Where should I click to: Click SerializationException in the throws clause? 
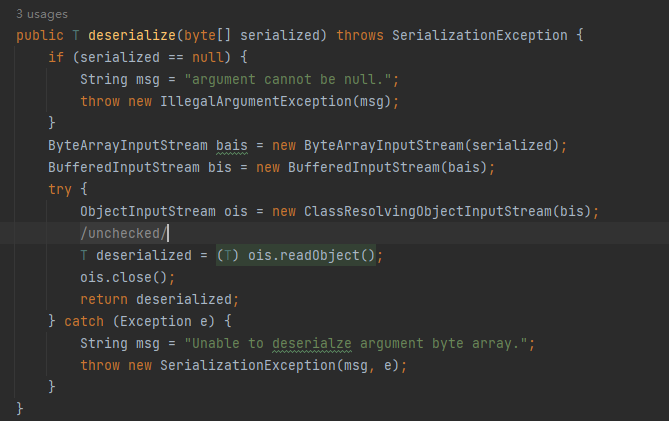click(x=482, y=35)
